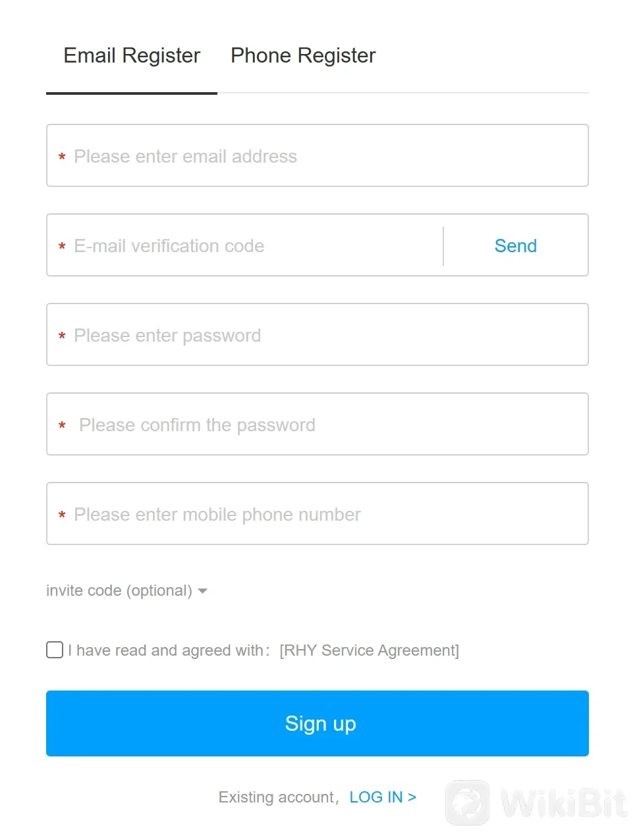Open the RHY Service Agreement link

[370, 650]
